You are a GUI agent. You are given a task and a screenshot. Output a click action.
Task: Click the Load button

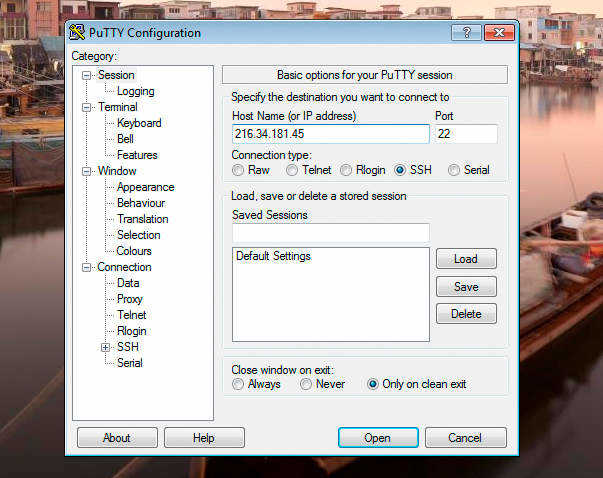click(x=466, y=259)
